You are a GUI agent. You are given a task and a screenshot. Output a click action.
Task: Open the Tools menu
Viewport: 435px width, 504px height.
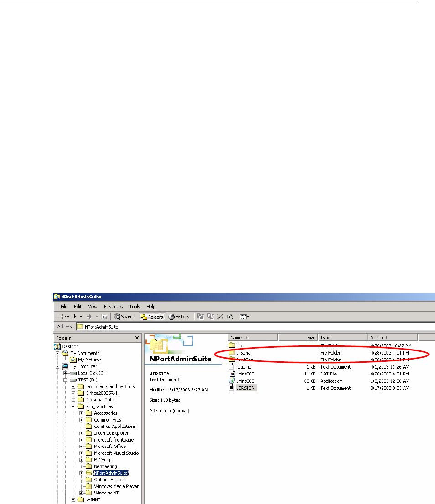pyautogui.click(x=135, y=306)
